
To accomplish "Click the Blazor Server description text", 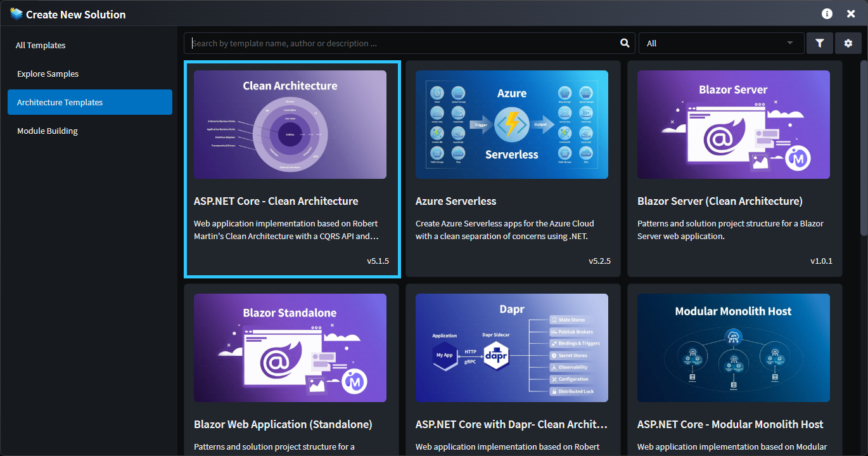I will (x=731, y=230).
